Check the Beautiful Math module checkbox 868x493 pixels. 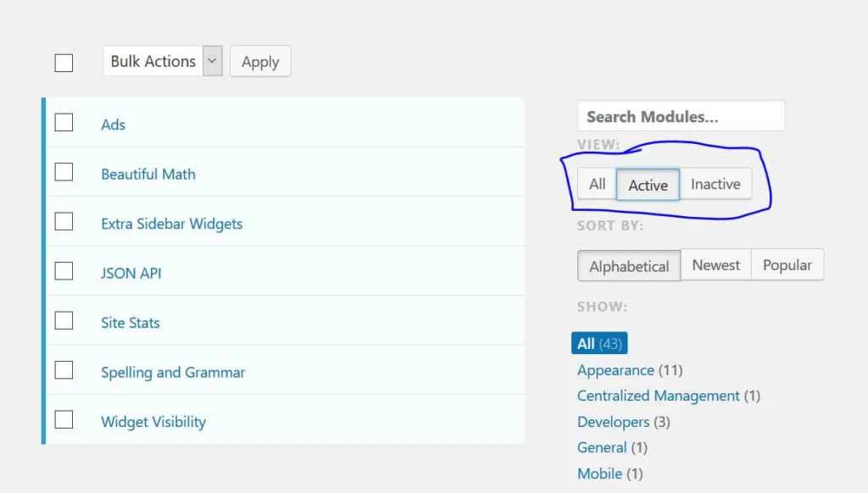[64, 171]
